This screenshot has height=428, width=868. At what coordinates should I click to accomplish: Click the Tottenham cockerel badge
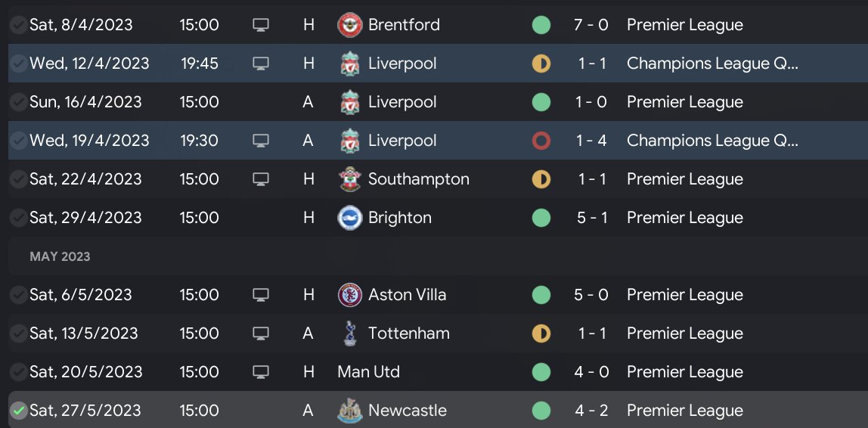[x=349, y=333]
